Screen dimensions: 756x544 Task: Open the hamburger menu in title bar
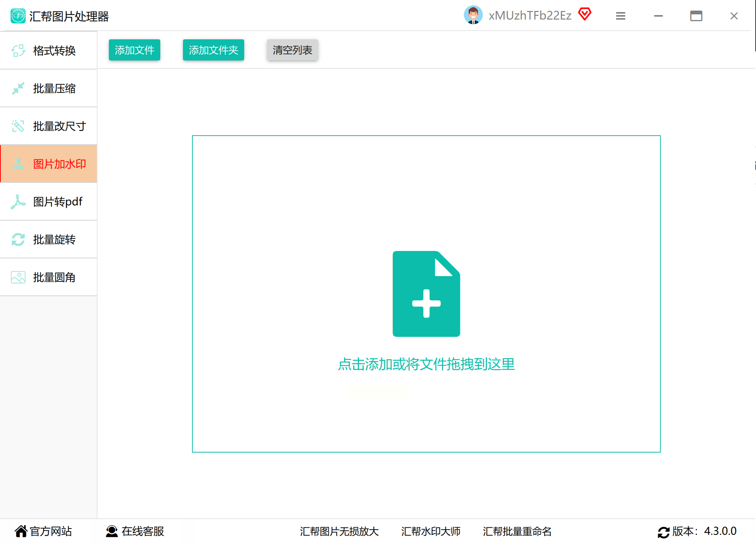click(620, 16)
